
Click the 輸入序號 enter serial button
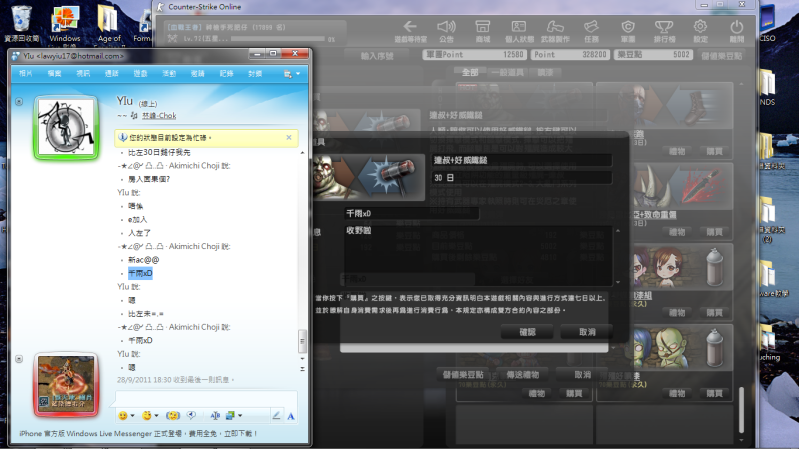click(377, 56)
